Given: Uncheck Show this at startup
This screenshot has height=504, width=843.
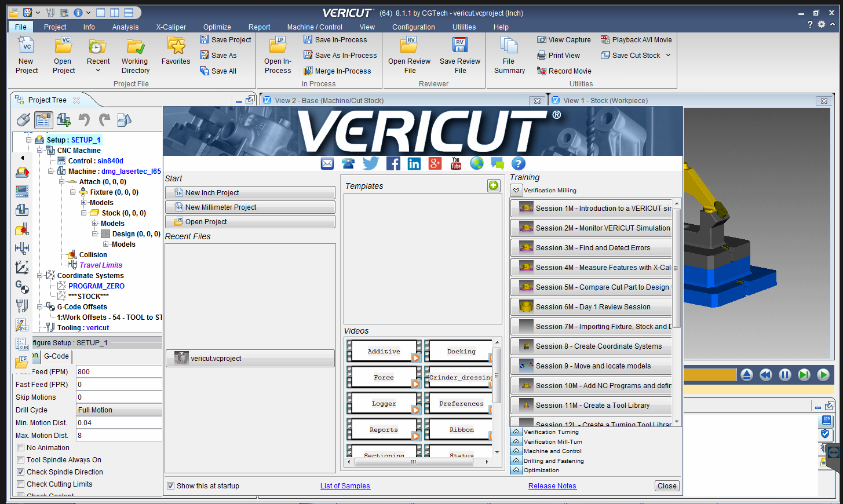Looking at the screenshot, I should pos(170,485).
